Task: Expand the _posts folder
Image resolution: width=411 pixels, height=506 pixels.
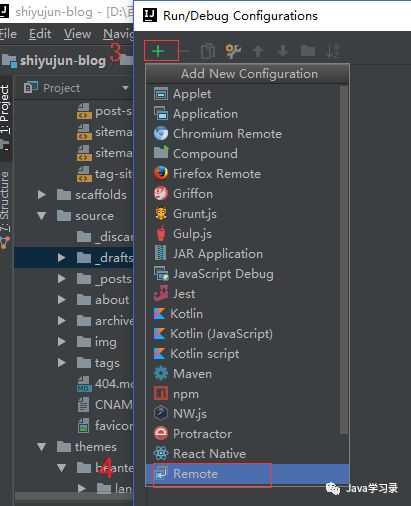Action: (62, 278)
